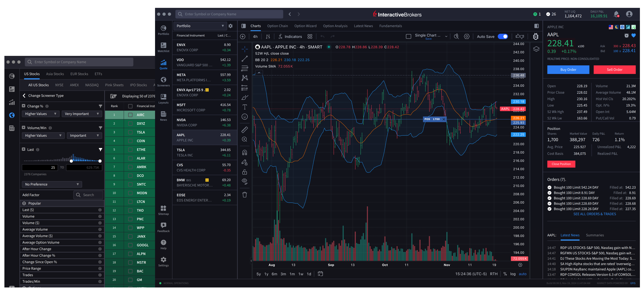
Task: Toggle the magnet snap mode
Action: click(245, 153)
